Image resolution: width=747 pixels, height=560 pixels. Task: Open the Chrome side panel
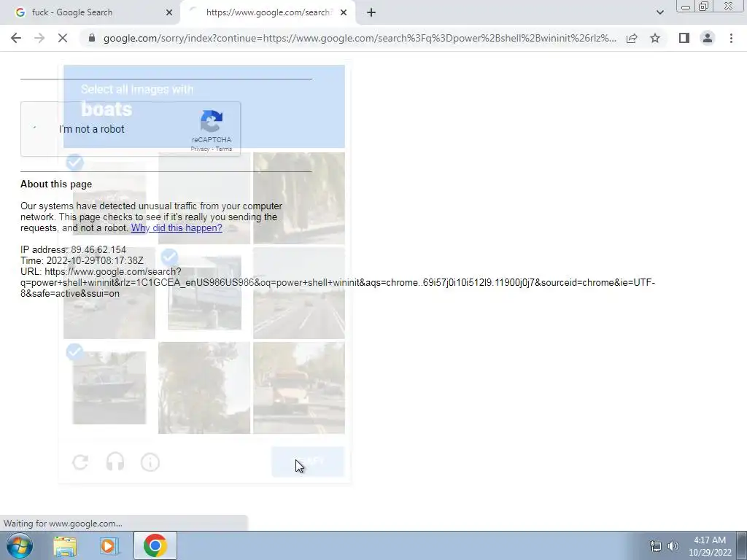pyautogui.click(x=684, y=38)
